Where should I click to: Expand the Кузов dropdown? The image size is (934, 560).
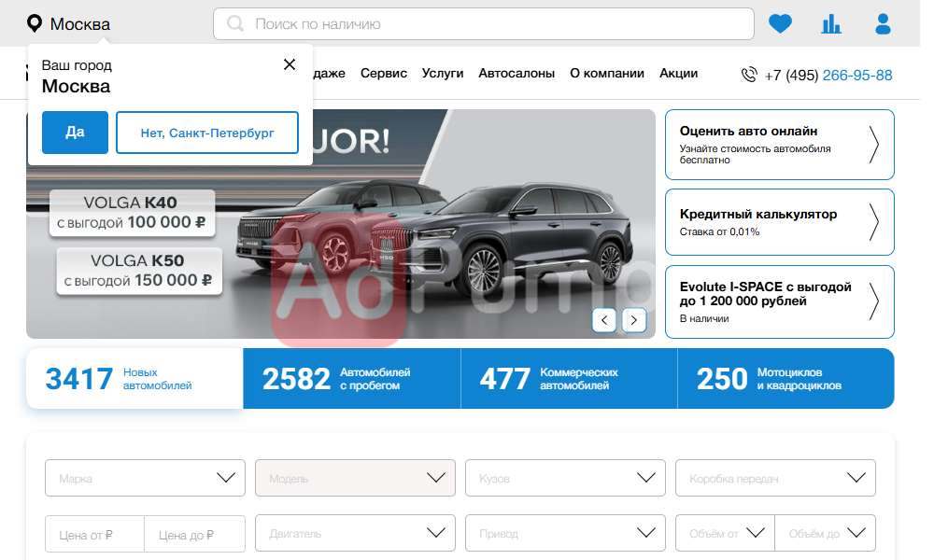pos(565,478)
